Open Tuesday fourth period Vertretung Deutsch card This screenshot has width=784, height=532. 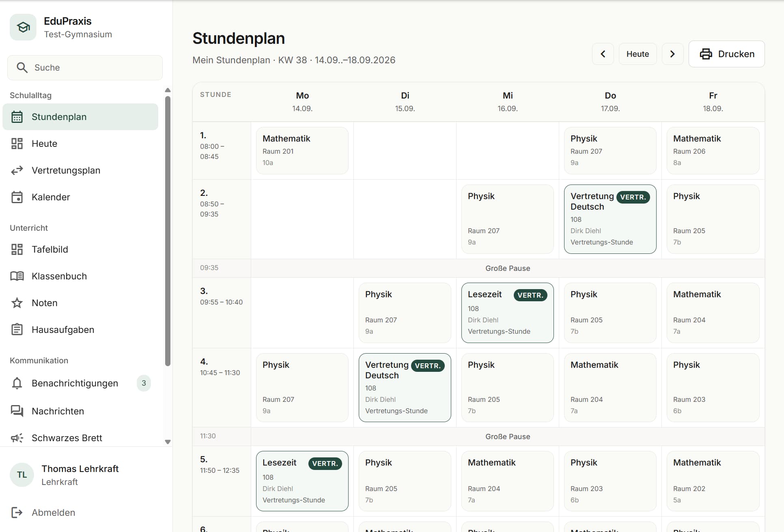(x=405, y=388)
